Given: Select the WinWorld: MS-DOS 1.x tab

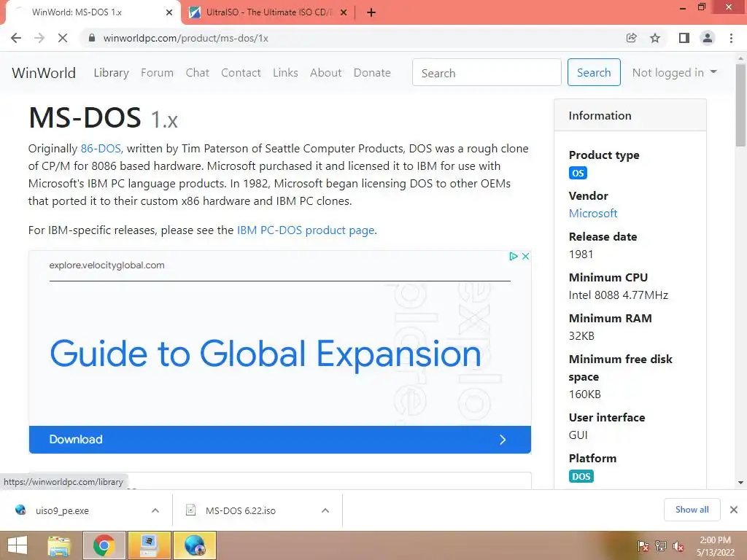Looking at the screenshot, I should (x=93, y=13).
